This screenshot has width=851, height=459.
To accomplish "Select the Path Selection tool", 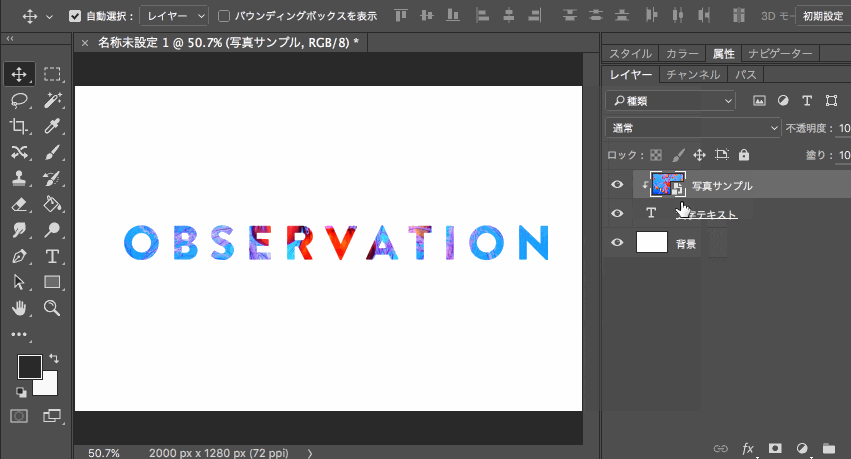I will [19, 282].
